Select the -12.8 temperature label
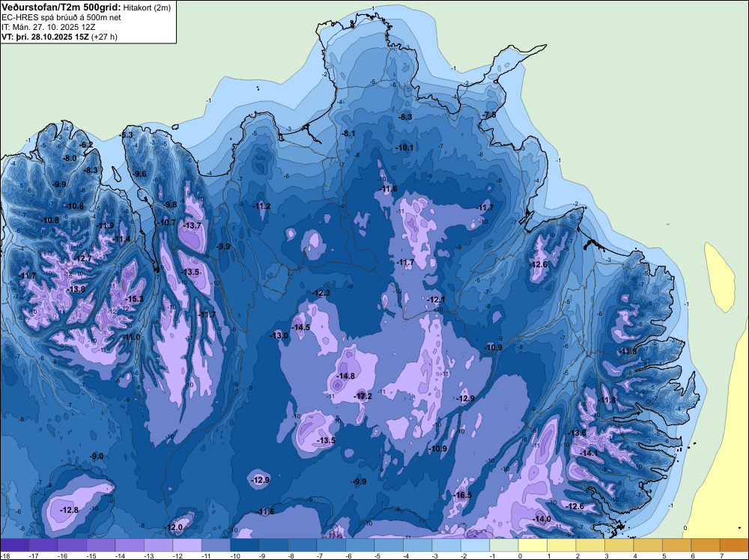 (x=69, y=510)
